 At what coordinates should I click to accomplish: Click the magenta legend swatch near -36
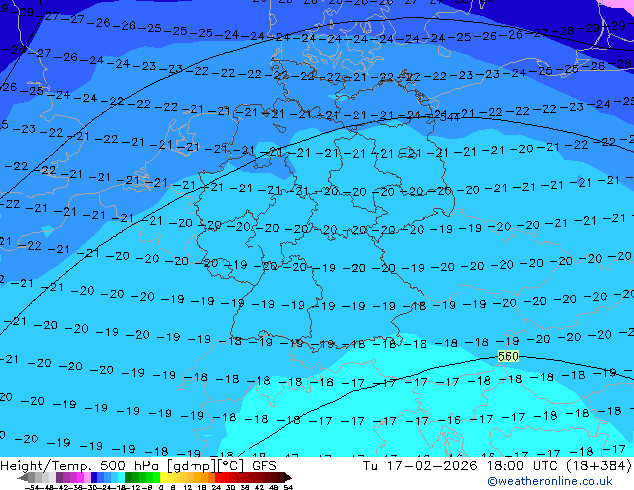tap(80, 477)
